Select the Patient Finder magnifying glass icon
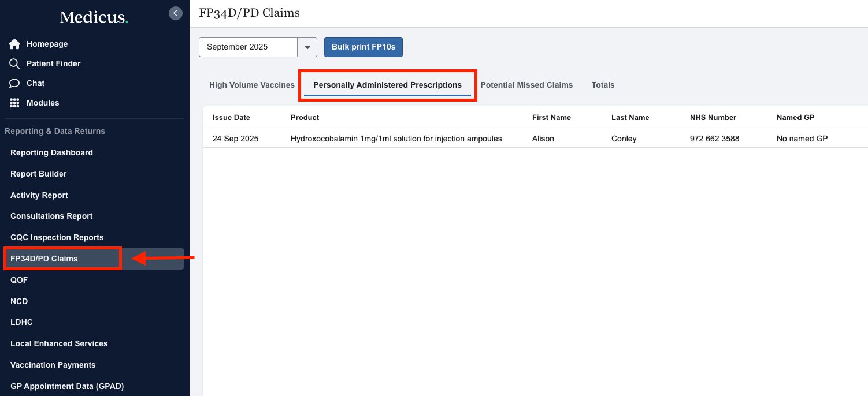 14,63
